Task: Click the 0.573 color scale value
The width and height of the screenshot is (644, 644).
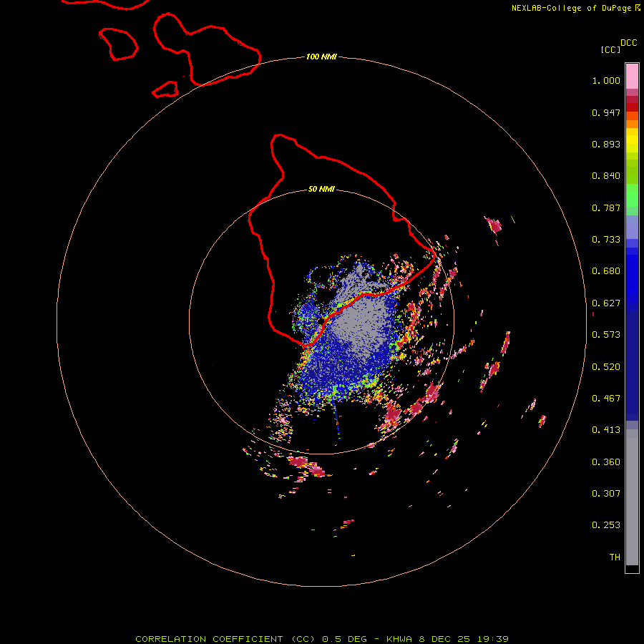Action: point(606,335)
